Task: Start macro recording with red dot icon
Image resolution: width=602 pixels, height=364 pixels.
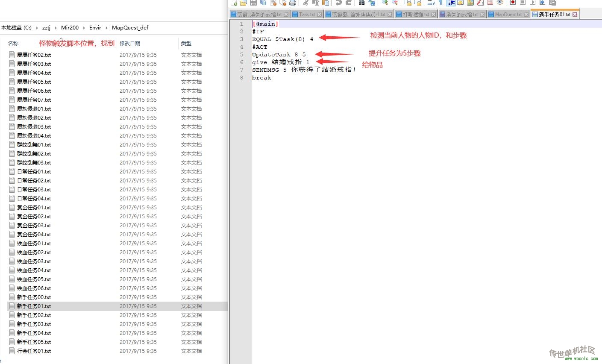Action: (513, 3)
